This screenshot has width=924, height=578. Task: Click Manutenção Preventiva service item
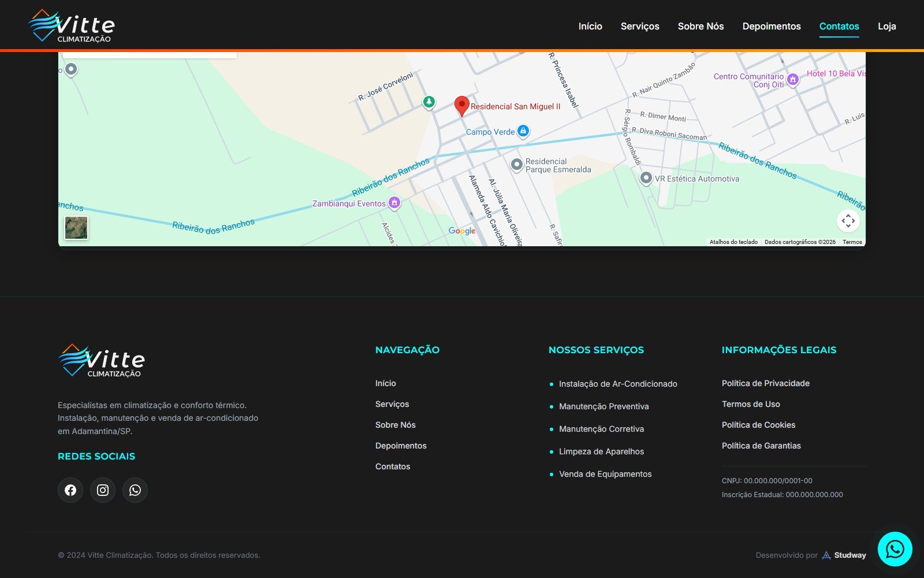coord(604,406)
